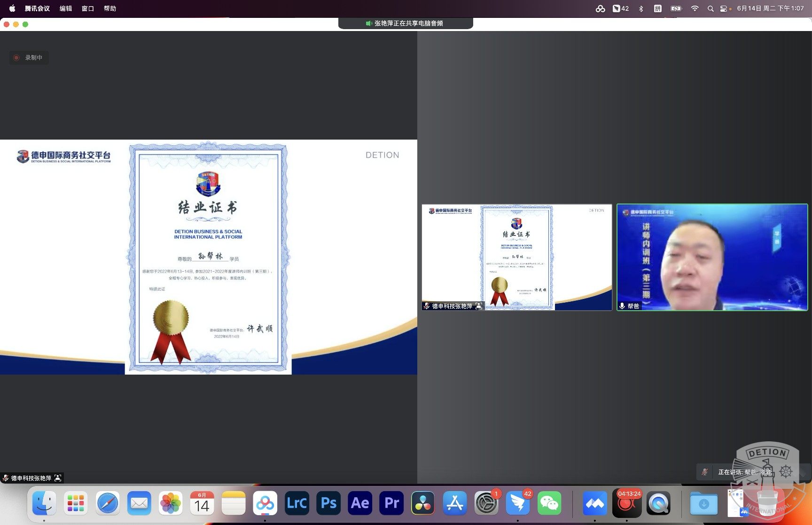Open WeChat from the Dock
812x525 pixels.
(549, 503)
